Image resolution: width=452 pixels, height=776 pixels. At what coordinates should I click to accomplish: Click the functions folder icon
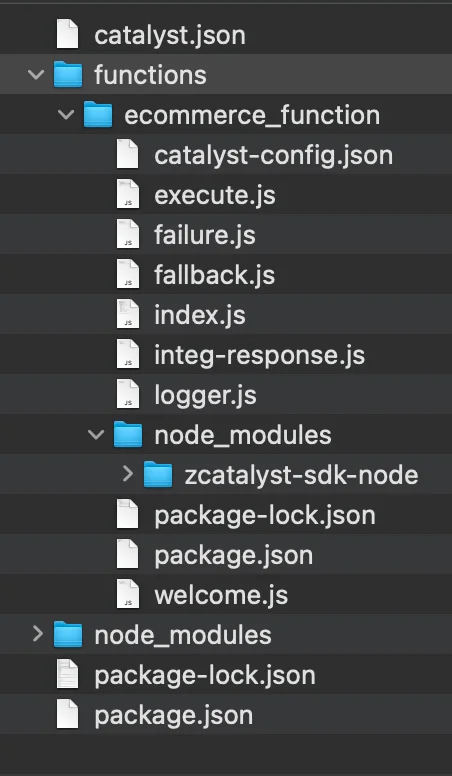click(68, 74)
